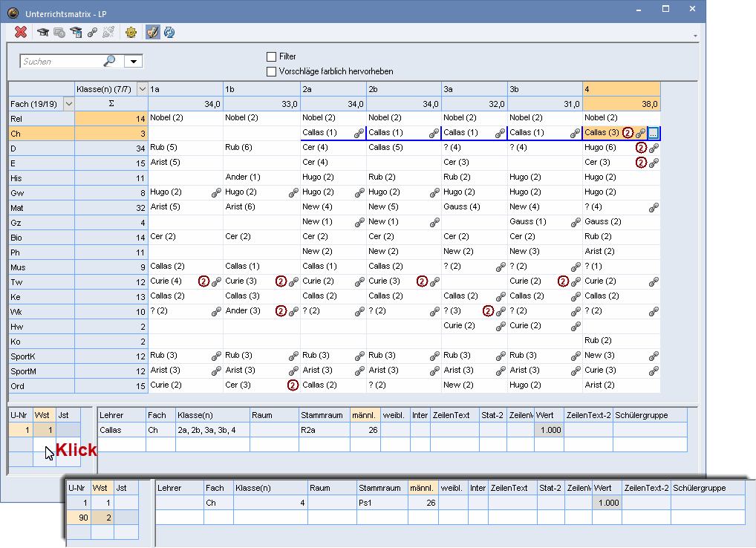756x548 pixels.
Task: Click the ellipsis button in the Callas (3) Ch cell
Action: pyautogui.click(x=654, y=133)
